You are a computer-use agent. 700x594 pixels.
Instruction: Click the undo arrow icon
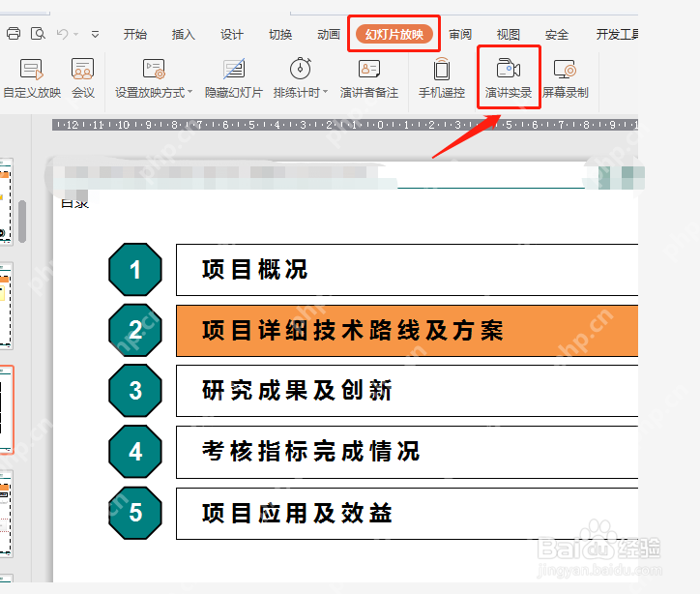point(63,34)
